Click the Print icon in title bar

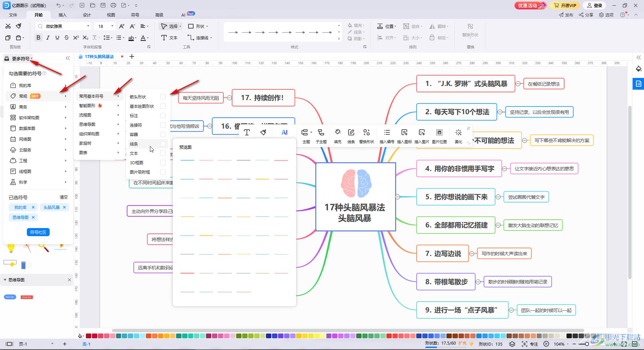coord(113,5)
